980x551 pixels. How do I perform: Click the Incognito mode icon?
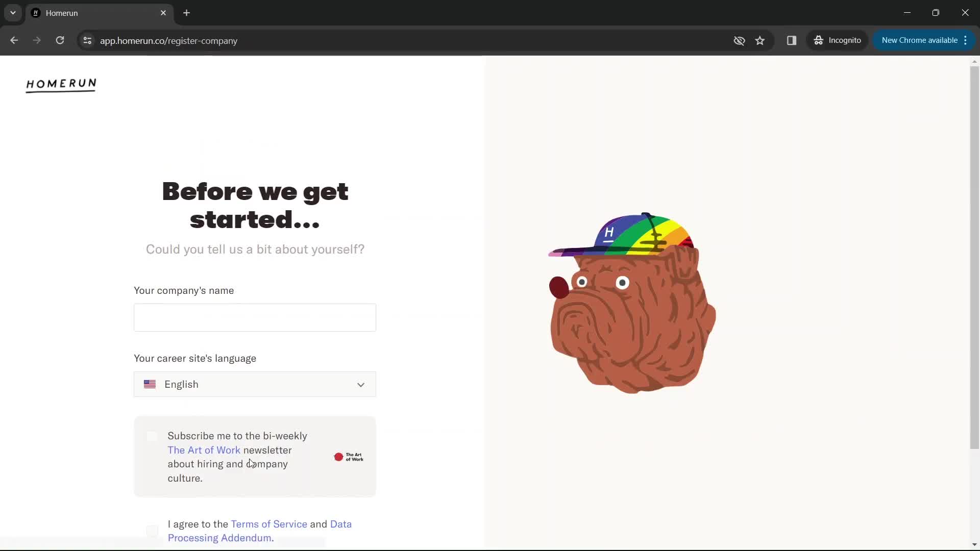tap(819, 40)
